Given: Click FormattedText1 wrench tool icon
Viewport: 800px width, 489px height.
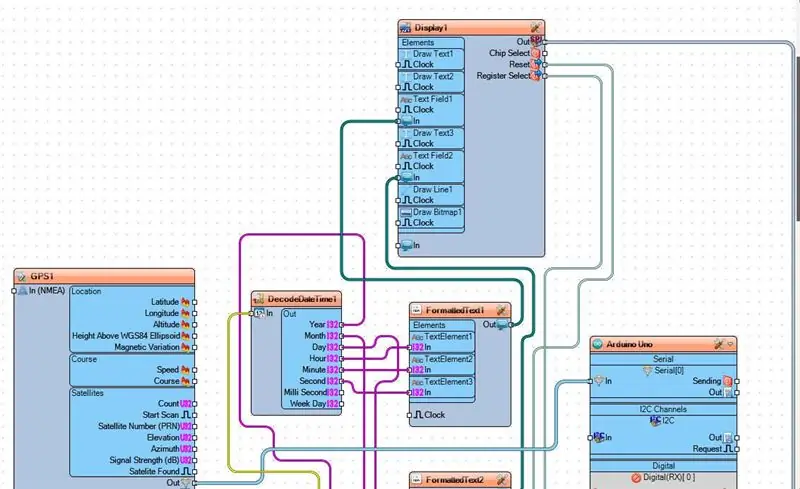Looking at the screenshot, I should (x=502, y=310).
